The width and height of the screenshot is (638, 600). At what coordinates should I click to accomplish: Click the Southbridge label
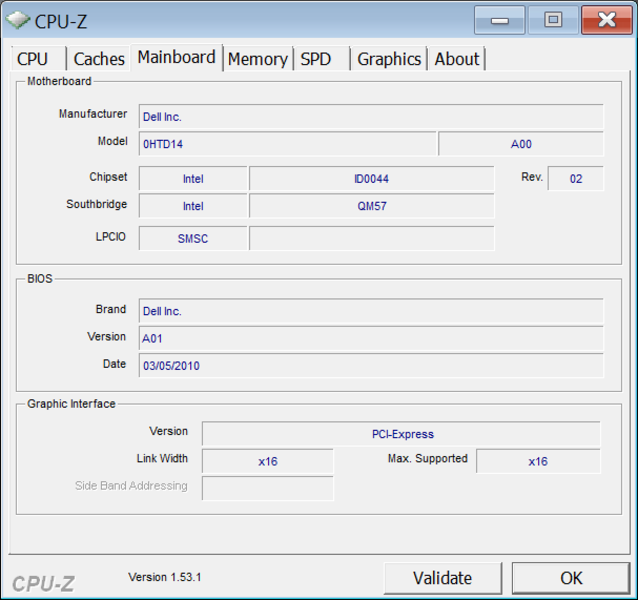coord(96,204)
